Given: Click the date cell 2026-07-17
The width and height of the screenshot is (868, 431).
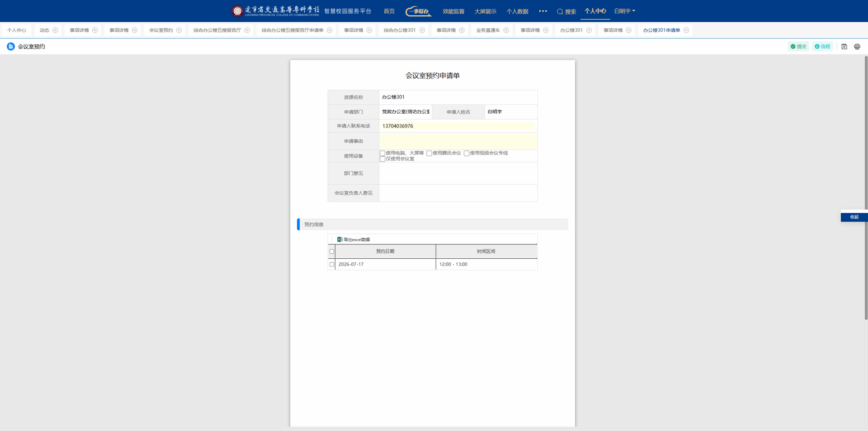Looking at the screenshot, I should [385, 264].
